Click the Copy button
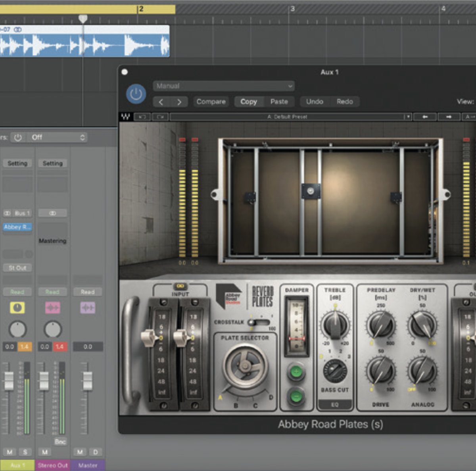 pos(248,102)
